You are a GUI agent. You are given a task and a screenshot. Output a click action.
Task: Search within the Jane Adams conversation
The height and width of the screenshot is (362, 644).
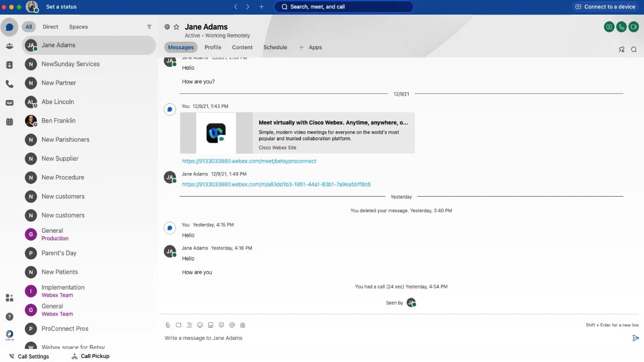(x=634, y=49)
